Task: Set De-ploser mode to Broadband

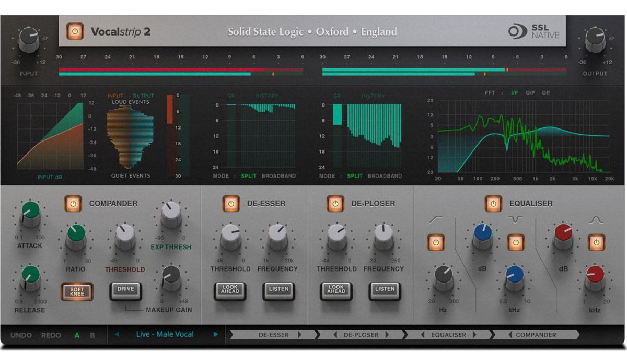Action: tap(385, 176)
